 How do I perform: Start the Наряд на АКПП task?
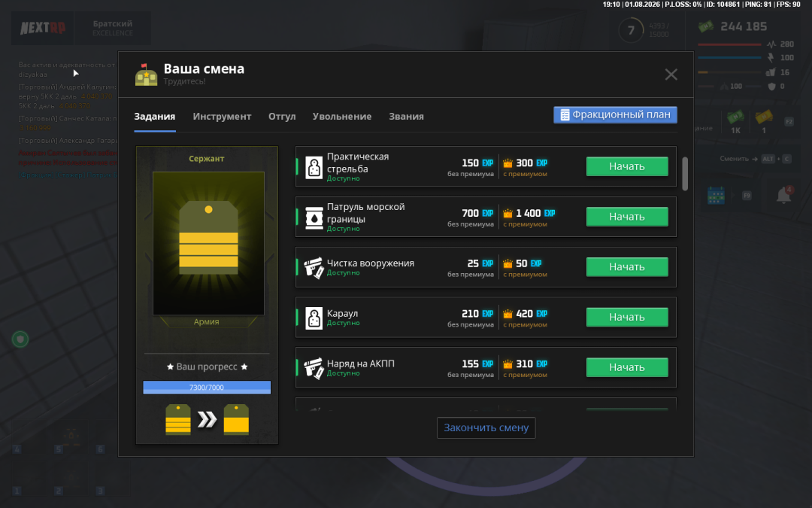pyautogui.click(x=627, y=367)
